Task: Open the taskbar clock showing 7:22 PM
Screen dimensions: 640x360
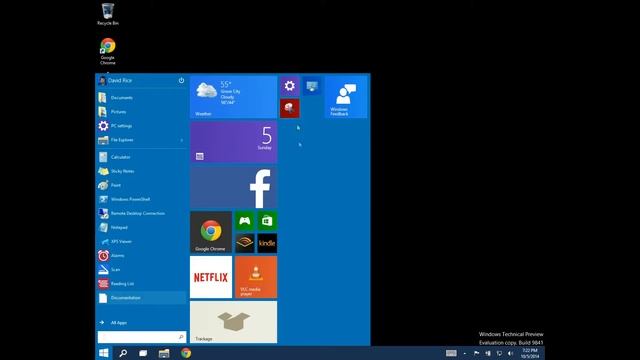Action: (x=530, y=353)
